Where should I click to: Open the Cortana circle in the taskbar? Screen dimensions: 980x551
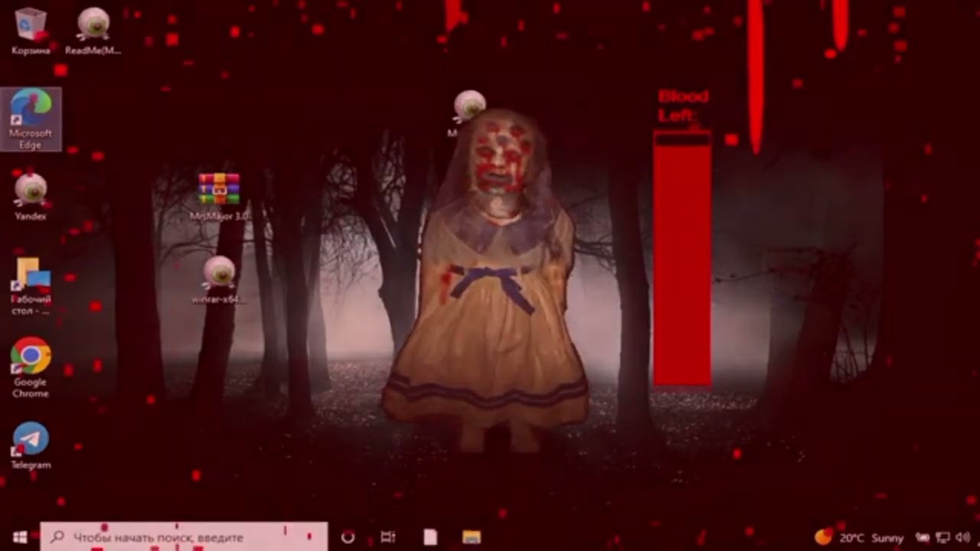click(348, 537)
